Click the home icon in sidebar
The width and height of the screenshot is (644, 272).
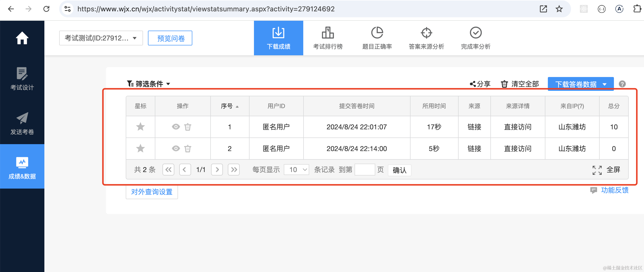point(22,38)
